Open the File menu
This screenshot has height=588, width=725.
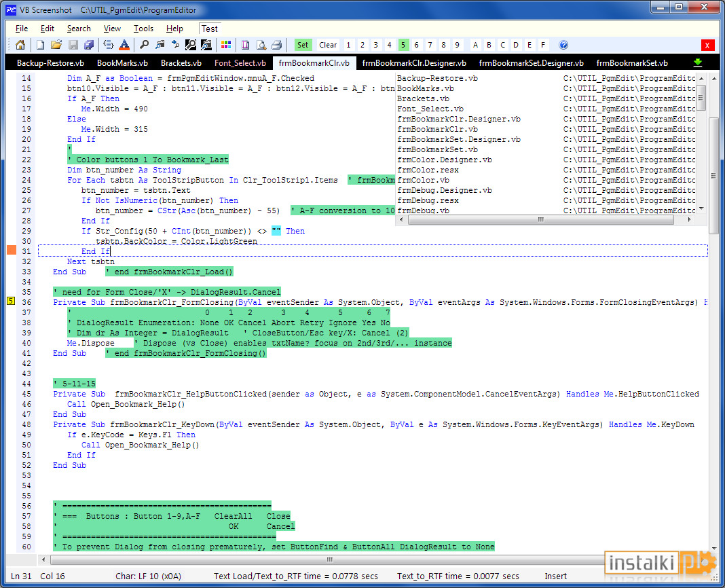coord(22,29)
